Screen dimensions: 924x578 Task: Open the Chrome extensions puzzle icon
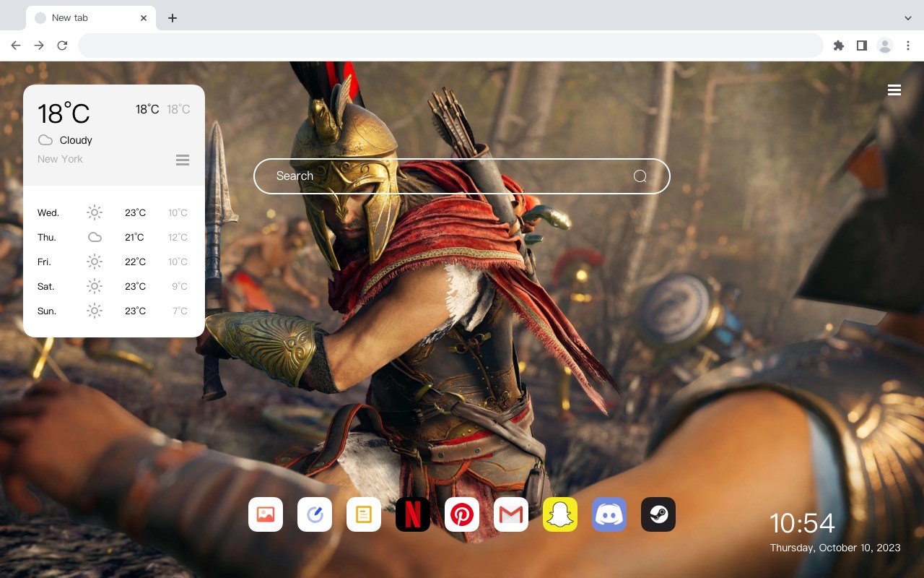coord(838,46)
